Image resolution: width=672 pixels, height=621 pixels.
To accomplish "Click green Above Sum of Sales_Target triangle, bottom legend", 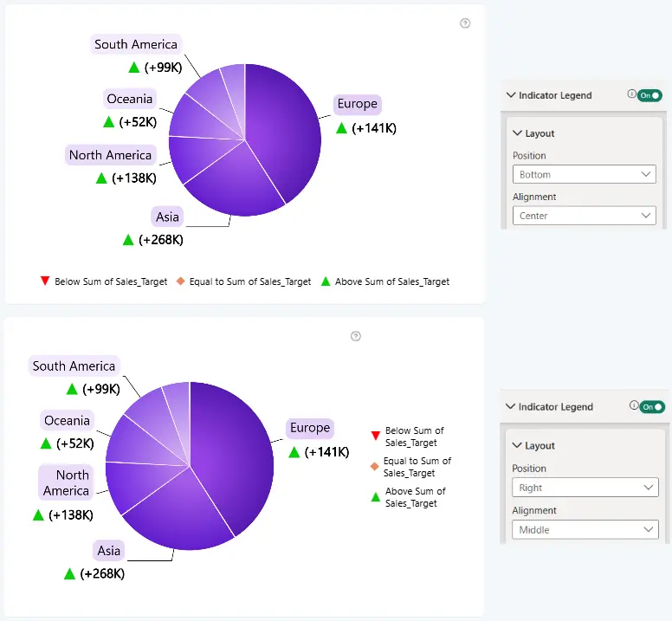I will point(326,281).
